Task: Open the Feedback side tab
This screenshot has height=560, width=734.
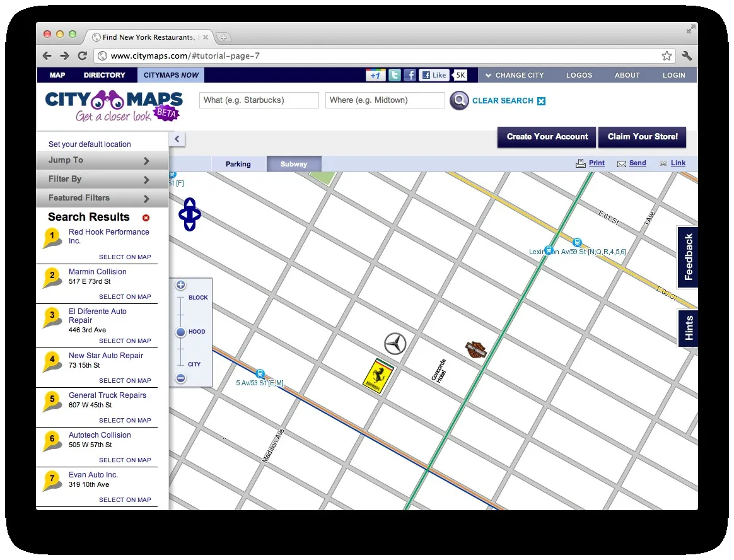Action: [x=688, y=257]
